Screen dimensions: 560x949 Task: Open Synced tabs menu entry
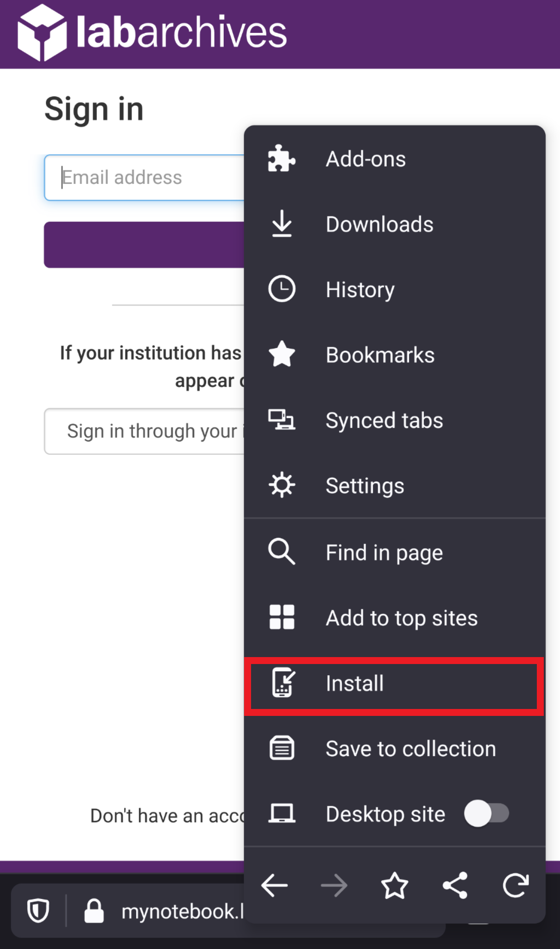(x=395, y=420)
